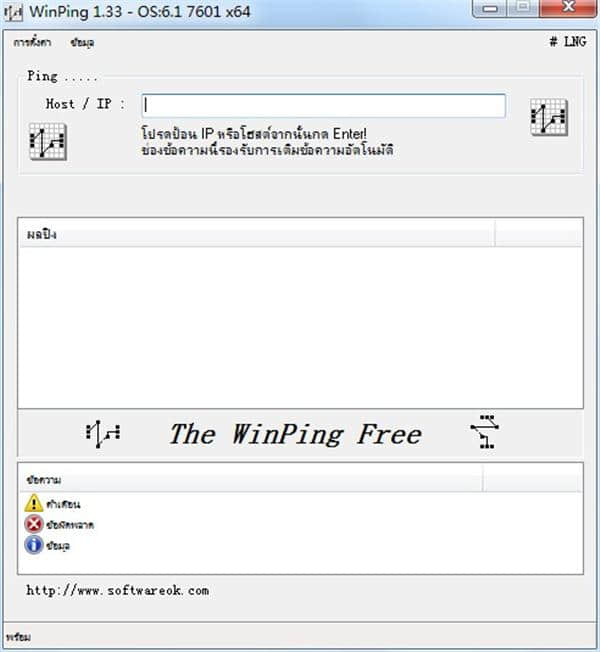Click the WinPing logo icon left of banner
Screen dimensions: 600x652
click(102, 434)
